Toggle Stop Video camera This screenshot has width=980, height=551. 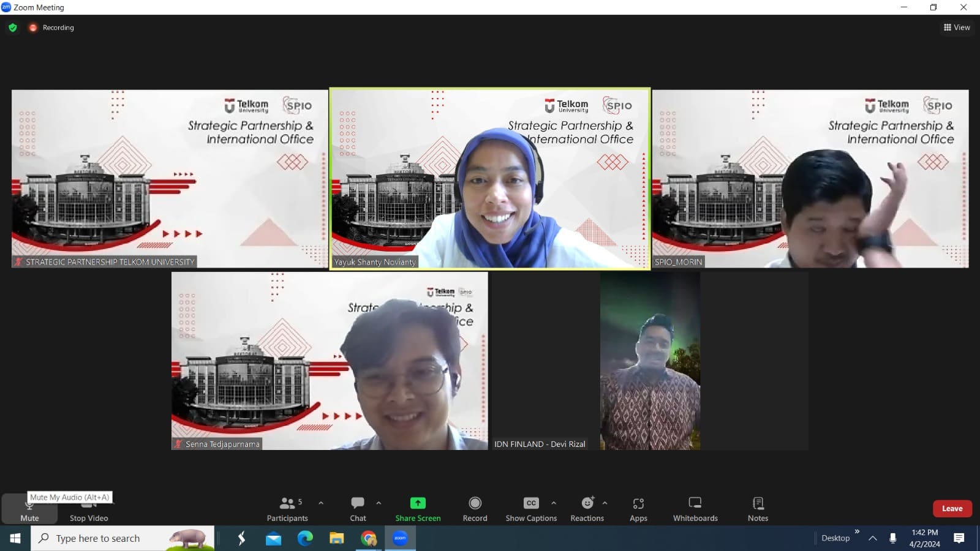[89, 510]
